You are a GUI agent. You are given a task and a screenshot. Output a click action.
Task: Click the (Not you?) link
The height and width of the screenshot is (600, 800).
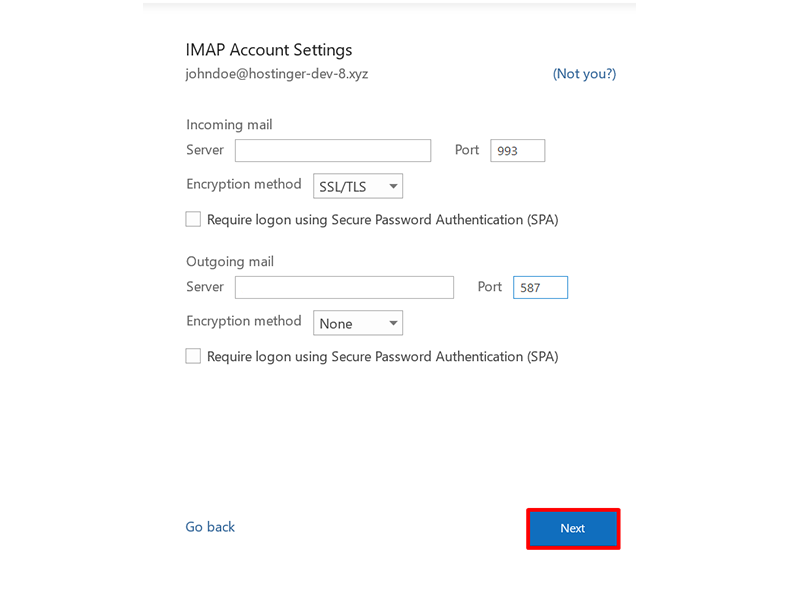[x=584, y=74]
